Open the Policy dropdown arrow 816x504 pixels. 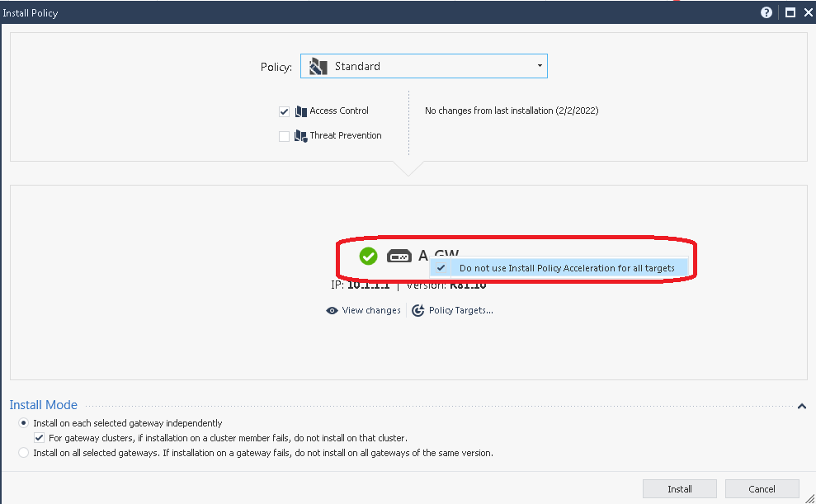click(540, 66)
